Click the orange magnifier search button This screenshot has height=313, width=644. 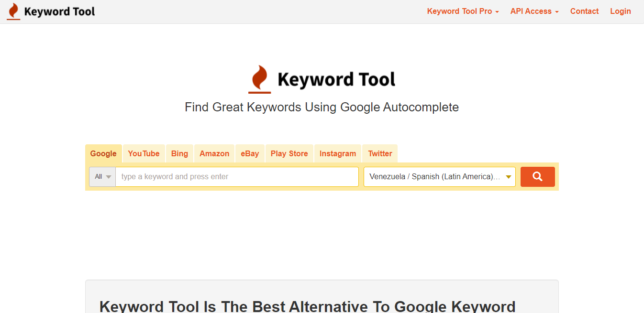[x=537, y=177]
